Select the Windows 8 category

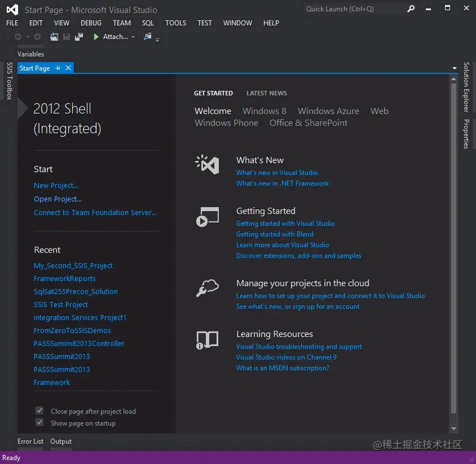(x=265, y=111)
